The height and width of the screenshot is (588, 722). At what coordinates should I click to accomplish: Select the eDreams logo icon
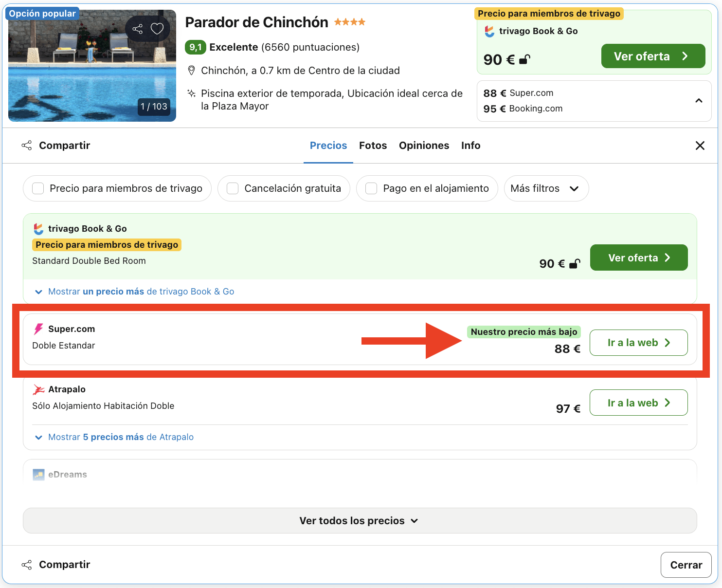click(38, 474)
